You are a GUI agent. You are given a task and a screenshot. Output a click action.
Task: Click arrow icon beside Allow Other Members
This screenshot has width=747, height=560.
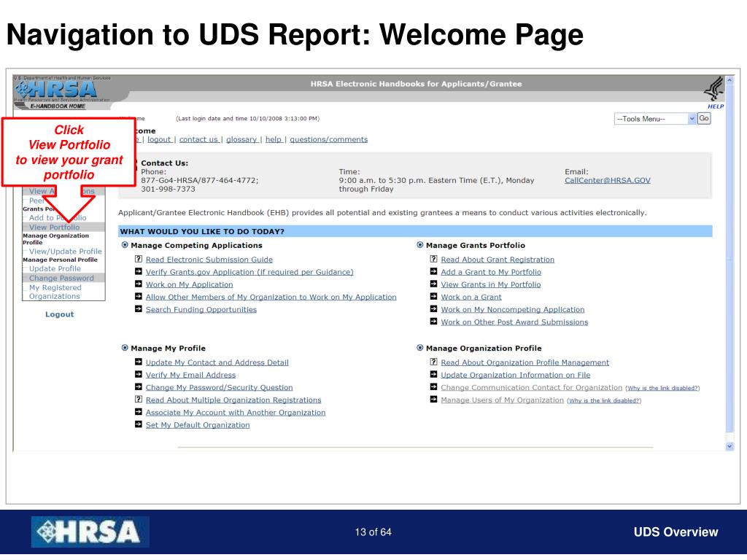click(138, 296)
